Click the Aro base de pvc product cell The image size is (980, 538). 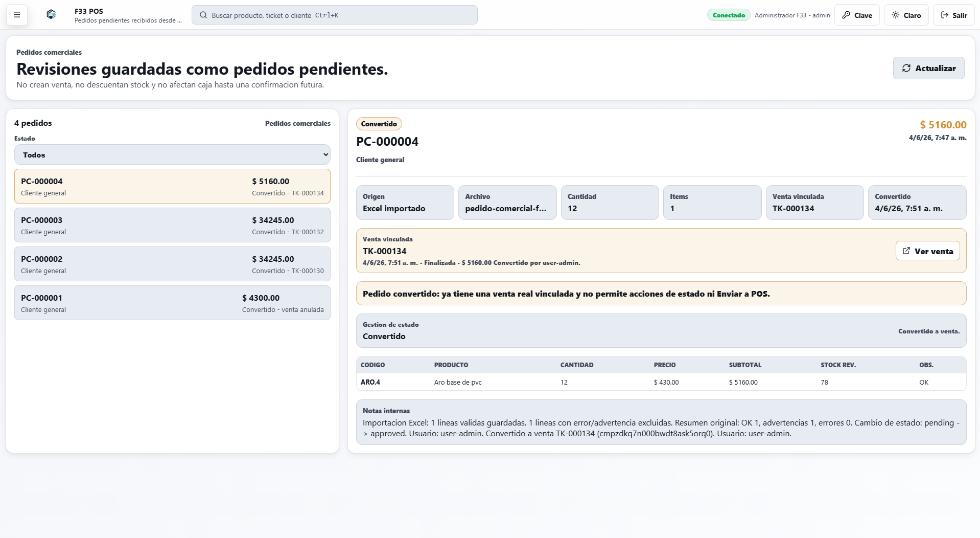458,382
